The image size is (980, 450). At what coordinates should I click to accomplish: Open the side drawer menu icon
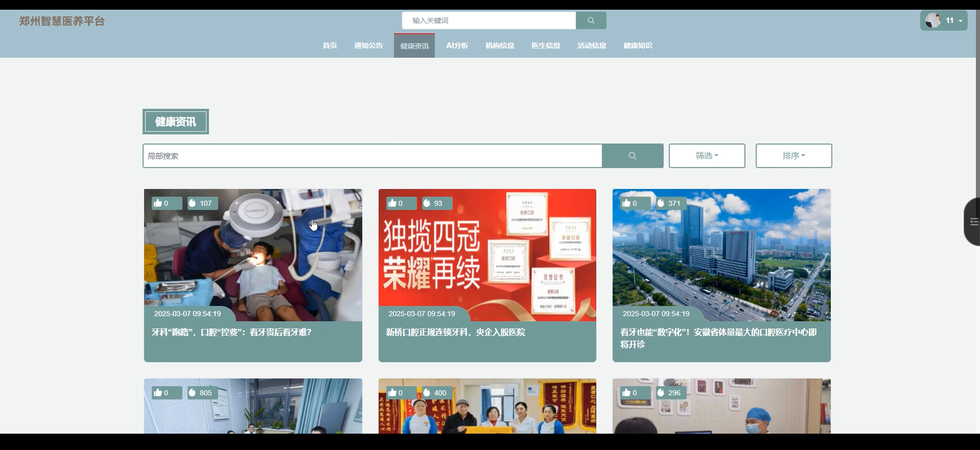973,222
